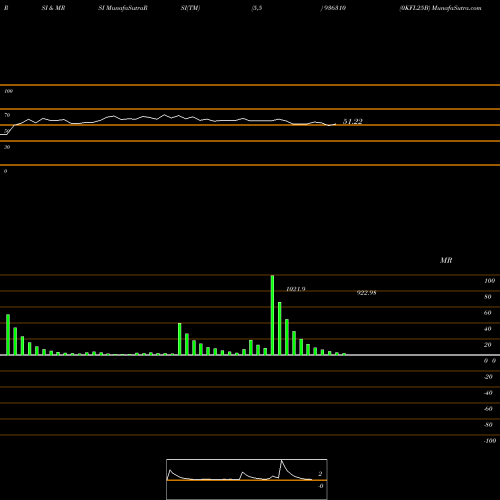
Task: Click the value 2 in mini chart
Action: (320, 474)
